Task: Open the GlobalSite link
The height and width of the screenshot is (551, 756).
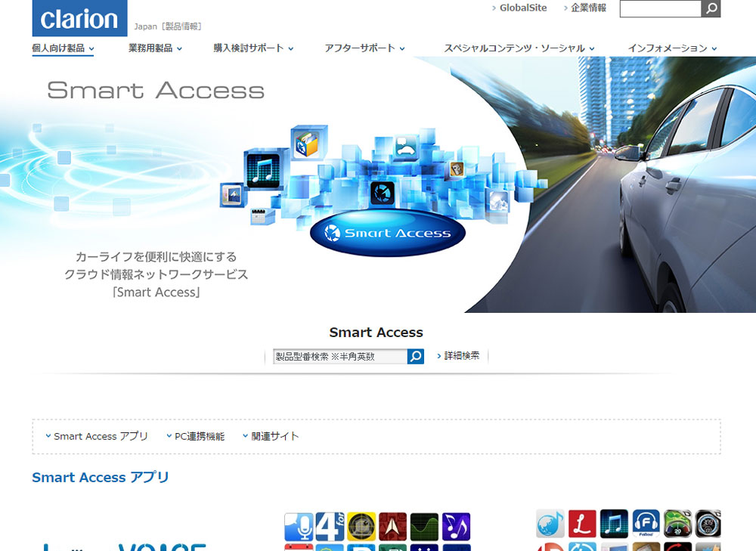Action: (522, 8)
